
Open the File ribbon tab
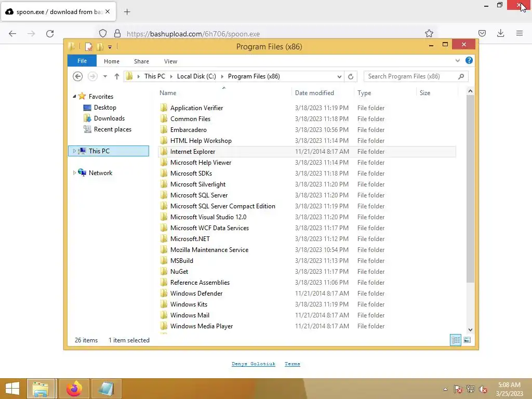[82, 61]
